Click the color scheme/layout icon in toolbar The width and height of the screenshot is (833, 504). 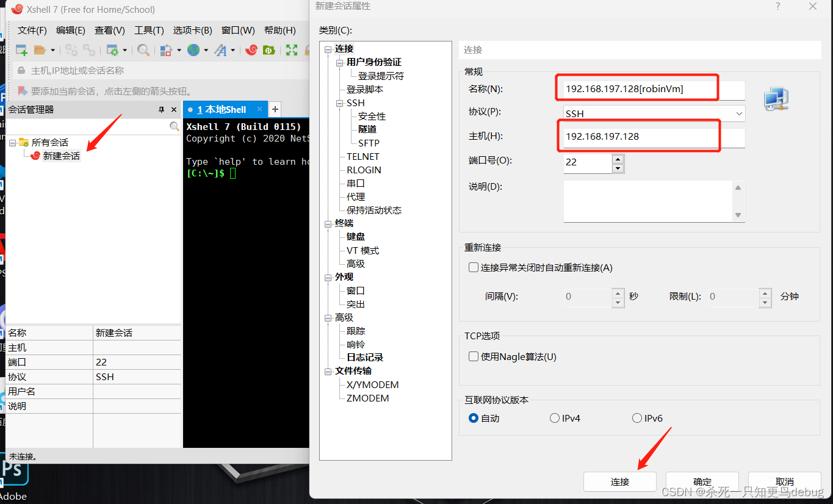tap(166, 50)
